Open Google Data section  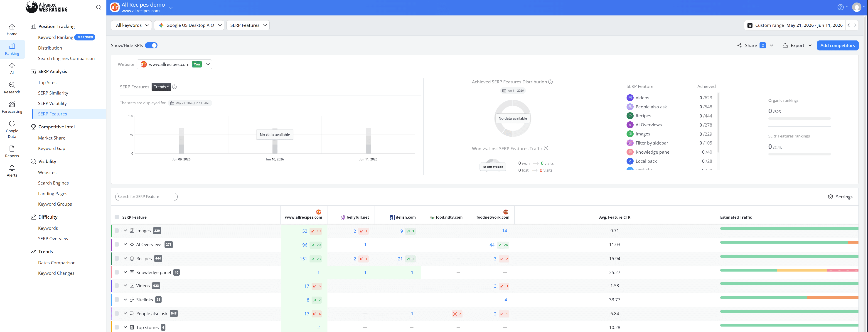[x=12, y=129]
